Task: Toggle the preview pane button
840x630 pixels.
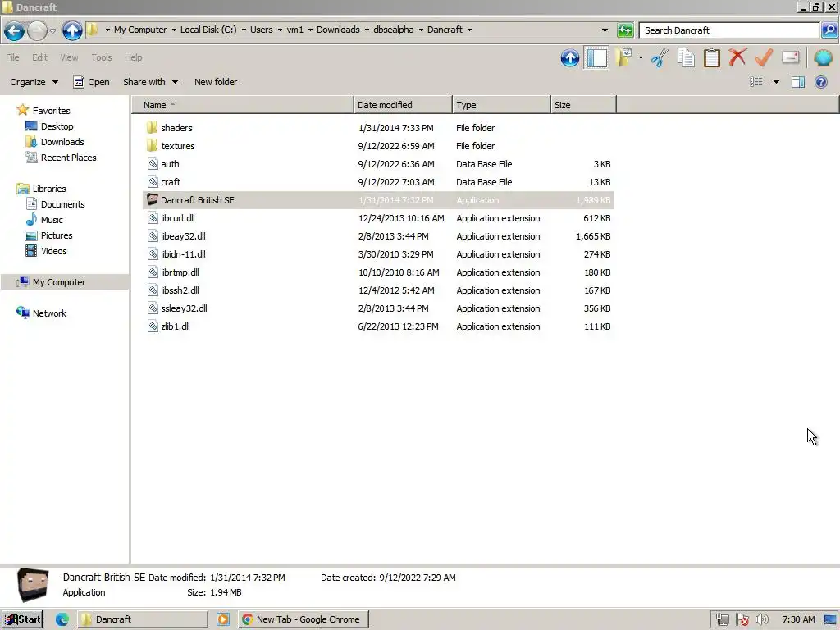Action: pos(797,82)
